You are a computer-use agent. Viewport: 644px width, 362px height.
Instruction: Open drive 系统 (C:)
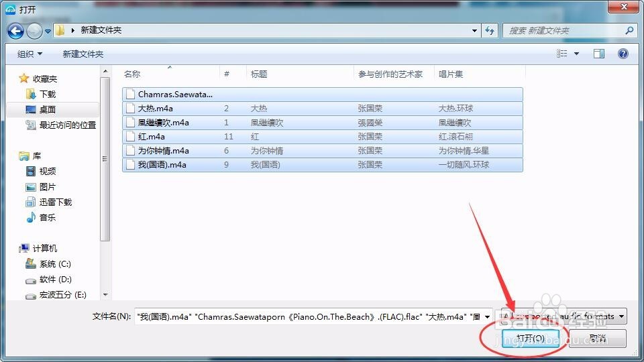(x=55, y=264)
